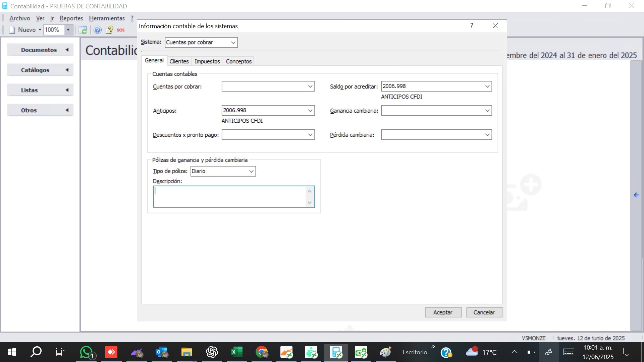Click the blue arrow at right edge
This screenshot has height=362, width=644.
pos(636,195)
